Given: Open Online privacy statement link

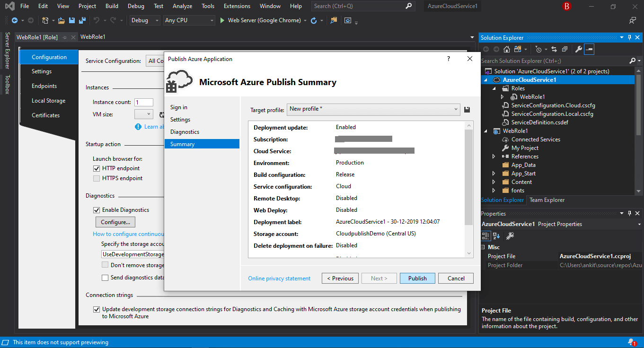Looking at the screenshot, I should (x=279, y=278).
